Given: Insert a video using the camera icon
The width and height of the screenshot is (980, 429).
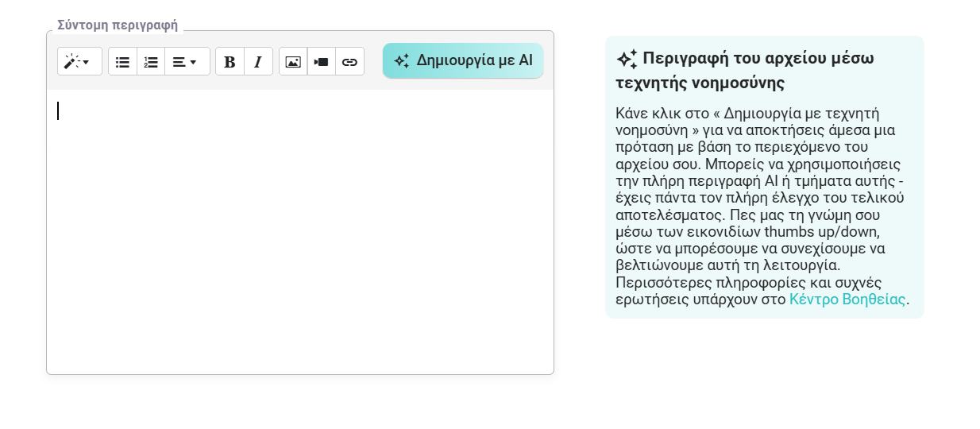Looking at the screenshot, I should click(x=322, y=62).
